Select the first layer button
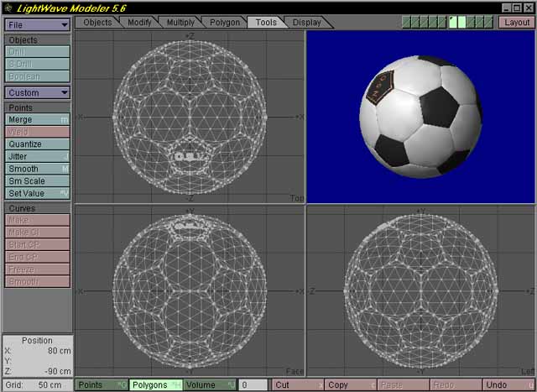Viewport: 537px width, 392px height. click(407, 22)
